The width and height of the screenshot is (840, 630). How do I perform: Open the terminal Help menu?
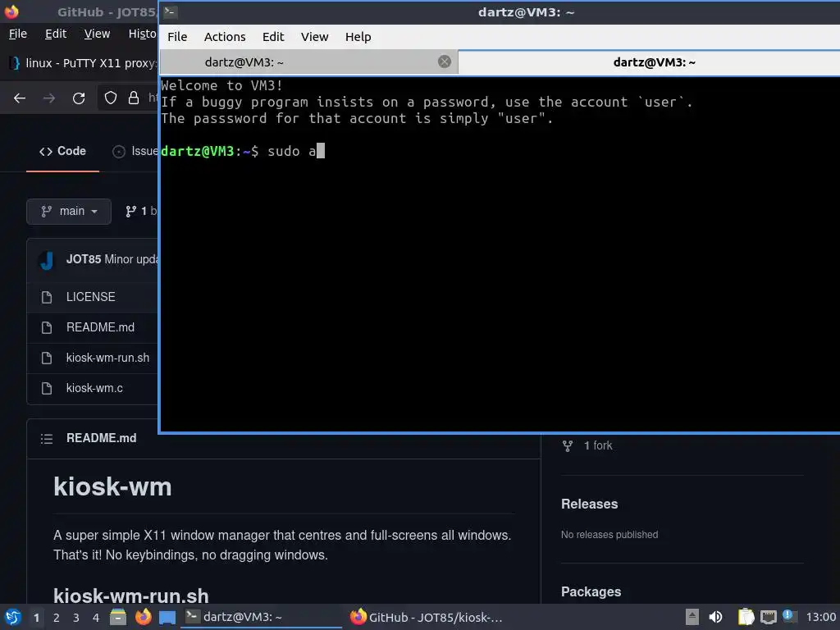(358, 37)
